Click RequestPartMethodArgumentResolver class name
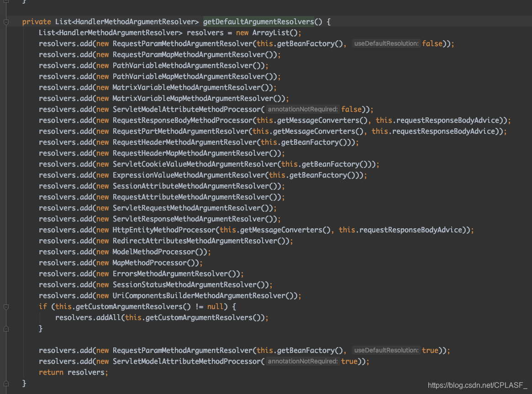This screenshot has height=394, width=532. click(x=180, y=131)
